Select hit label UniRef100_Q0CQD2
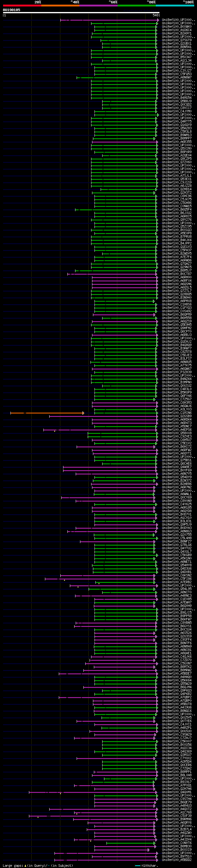This screenshot has height=868, width=197. click(x=176, y=104)
